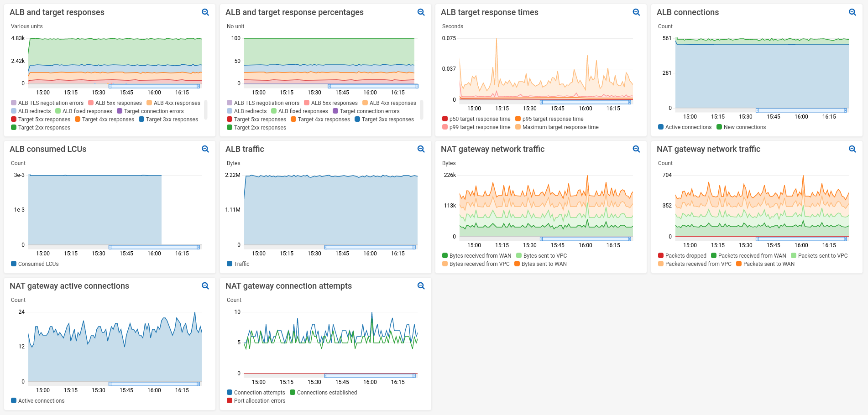The height and width of the screenshot is (415, 868).
Task: Enlarge NAT gateway connection attempts chart
Action: [421, 286]
